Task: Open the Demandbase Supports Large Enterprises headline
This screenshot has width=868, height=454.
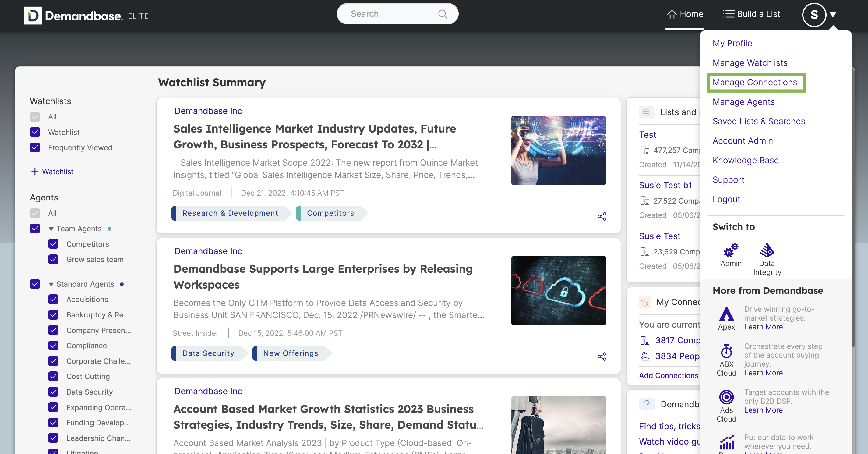Action: 323,277
